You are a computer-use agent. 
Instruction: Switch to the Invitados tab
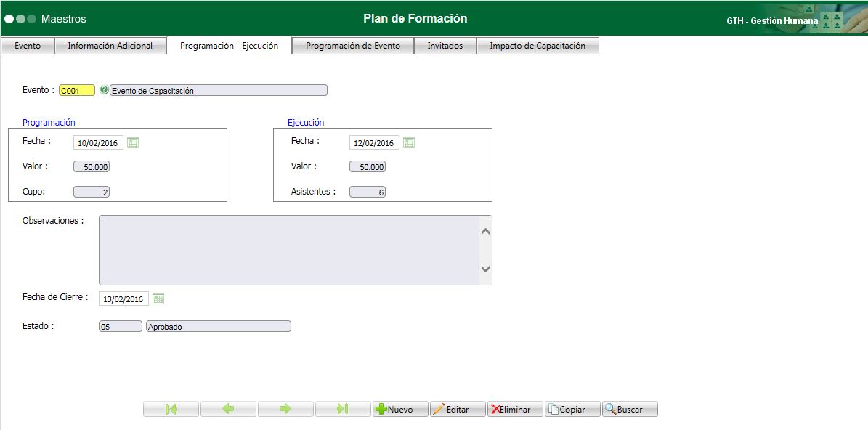[445, 46]
